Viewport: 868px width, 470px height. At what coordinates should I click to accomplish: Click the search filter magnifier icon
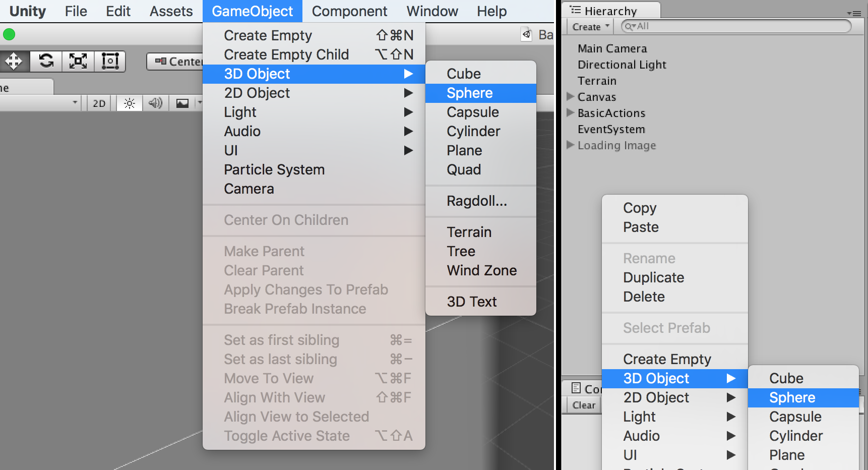tap(630, 26)
